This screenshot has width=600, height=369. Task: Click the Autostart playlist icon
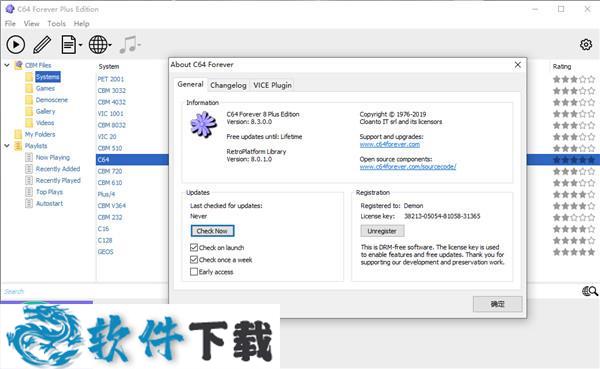(x=29, y=203)
